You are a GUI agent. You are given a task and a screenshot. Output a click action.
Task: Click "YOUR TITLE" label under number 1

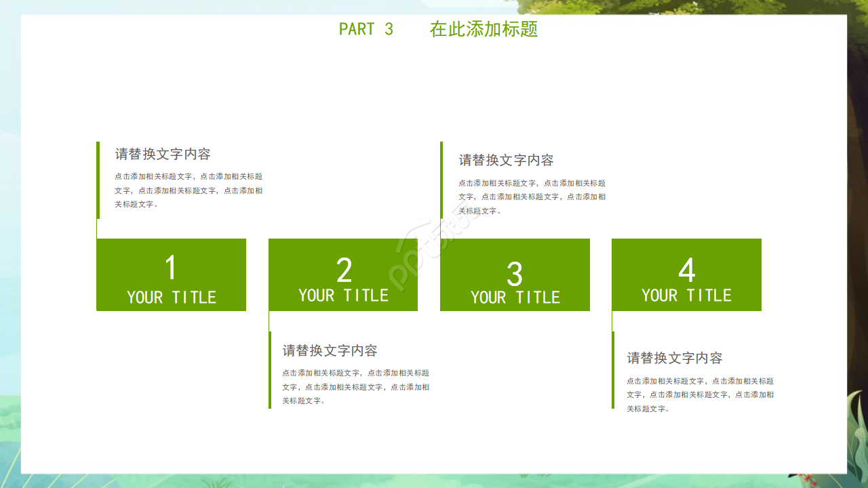(x=171, y=298)
